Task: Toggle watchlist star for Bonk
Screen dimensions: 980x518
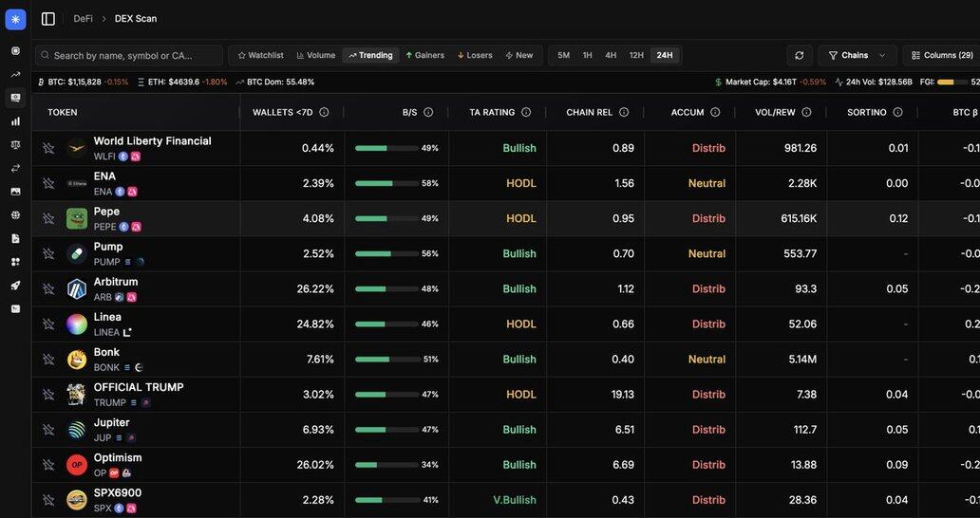Action: 48,360
